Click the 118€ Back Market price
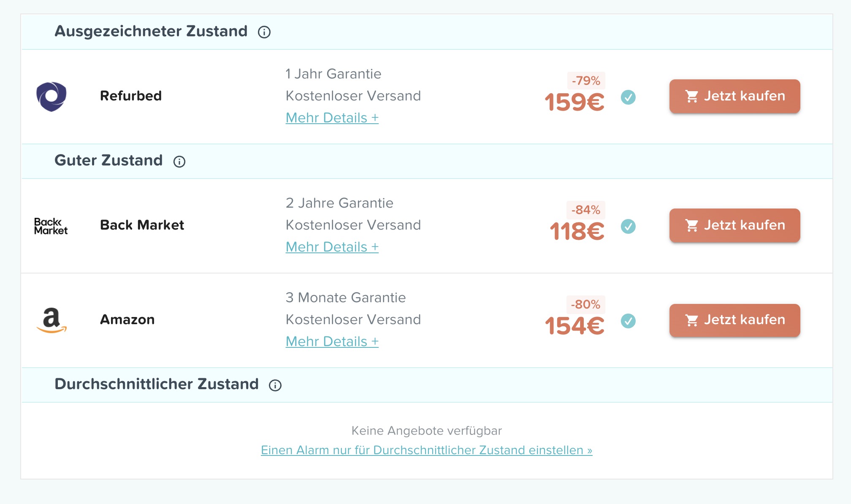The height and width of the screenshot is (504, 851). pos(577,232)
